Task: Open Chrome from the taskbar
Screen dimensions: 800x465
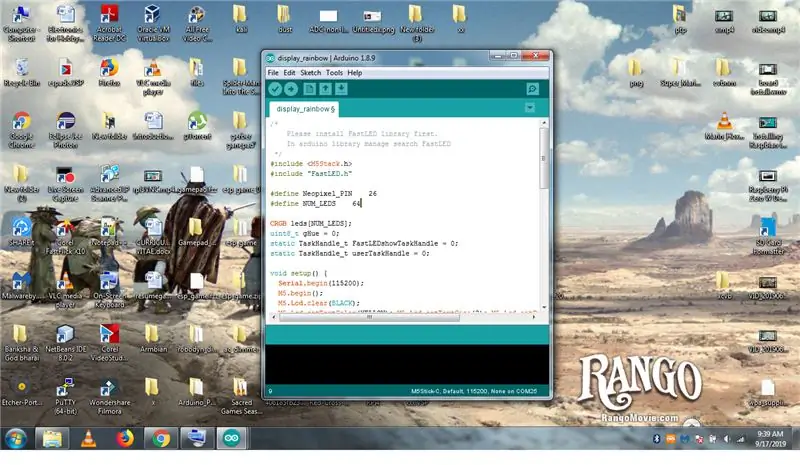Action: 161,438
